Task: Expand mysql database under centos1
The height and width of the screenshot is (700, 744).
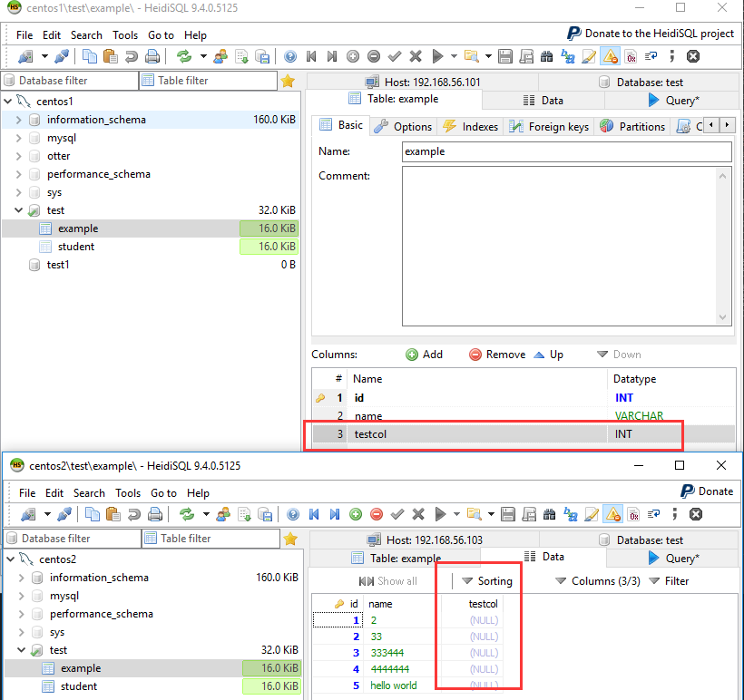Action: click(18, 138)
